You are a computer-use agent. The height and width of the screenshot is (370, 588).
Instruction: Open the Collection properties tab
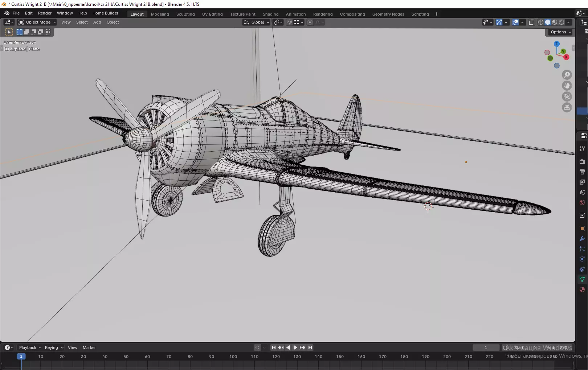pos(582,215)
